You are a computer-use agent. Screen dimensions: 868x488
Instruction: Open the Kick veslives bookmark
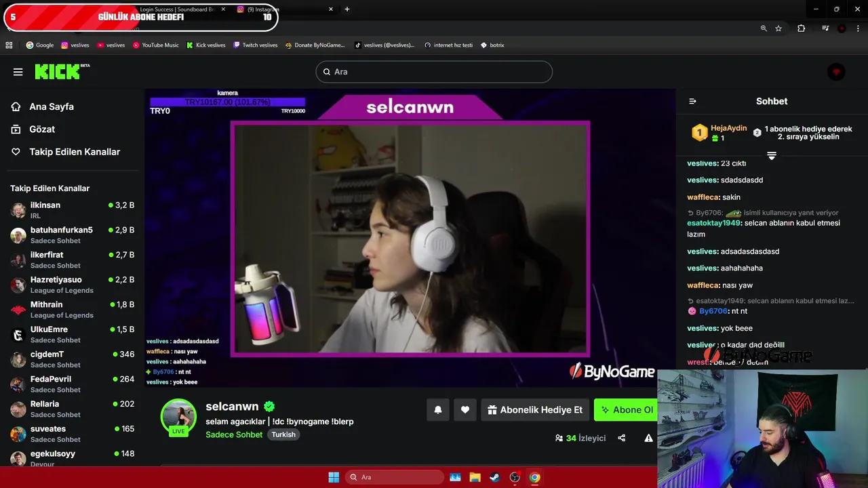click(x=206, y=45)
